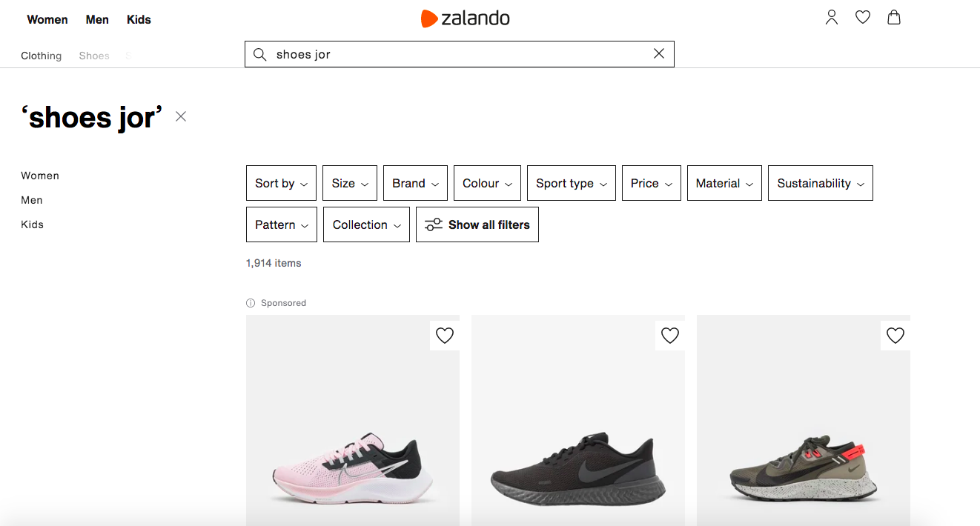Expand the Colour filter
980x526 pixels.
point(488,183)
